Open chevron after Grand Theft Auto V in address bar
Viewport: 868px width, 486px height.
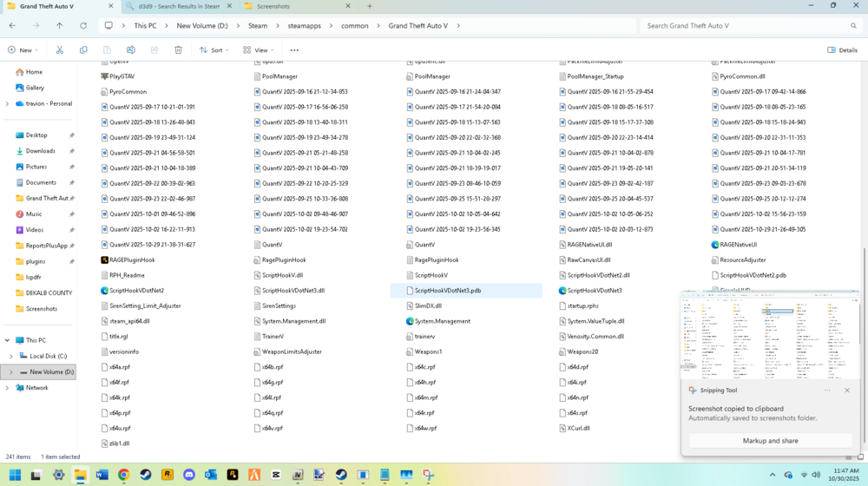coord(458,25)
